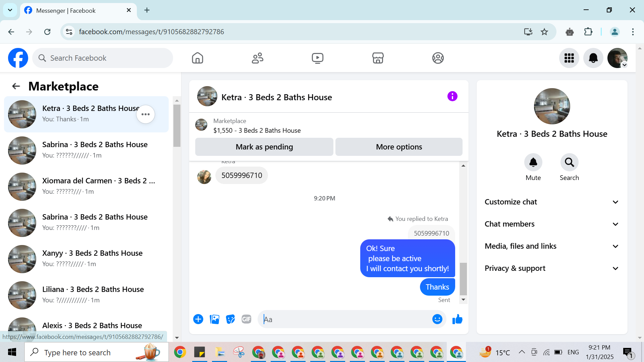This screenshot has height=362, width=644.
Task: Open the Facebook home logo
Action: (18, 58)
